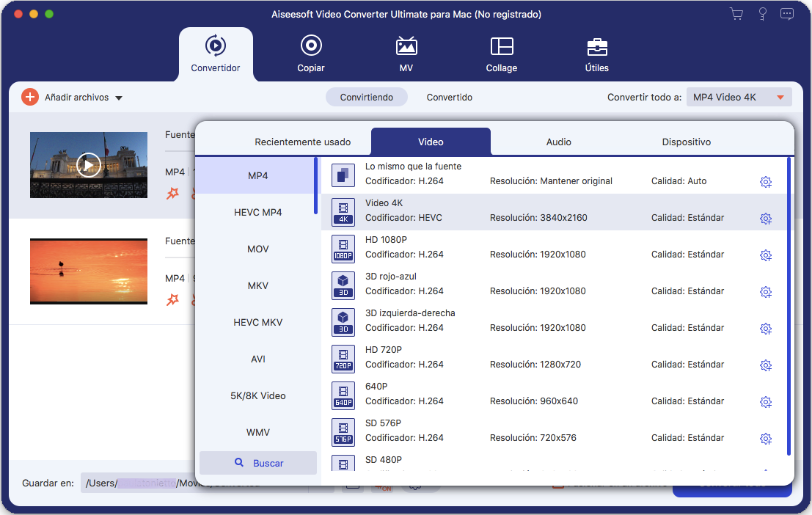Open settings gear for SD 576P
Screen dimensions: 812x515
click(x=765, y=439)
